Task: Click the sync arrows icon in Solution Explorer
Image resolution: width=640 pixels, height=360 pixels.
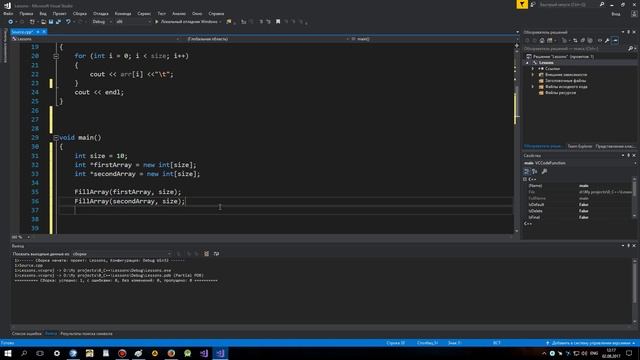Action: tap(575, 40)
